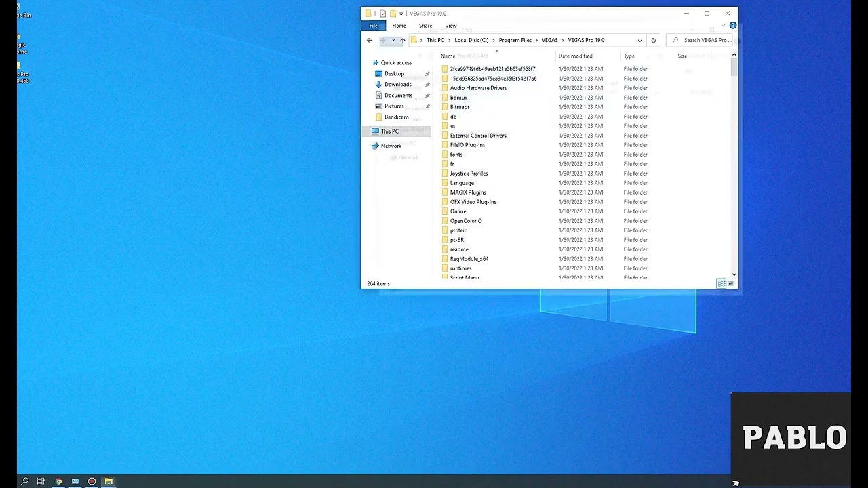Open Bandicam recorder taskbar icon
The width and height of the screenshot is (868, 488).
(92, 481)
